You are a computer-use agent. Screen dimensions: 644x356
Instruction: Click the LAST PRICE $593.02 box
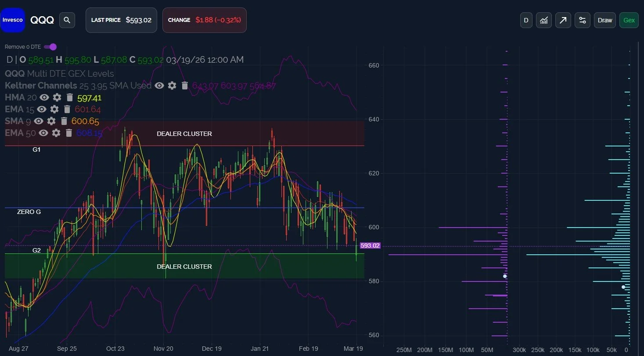121,20
